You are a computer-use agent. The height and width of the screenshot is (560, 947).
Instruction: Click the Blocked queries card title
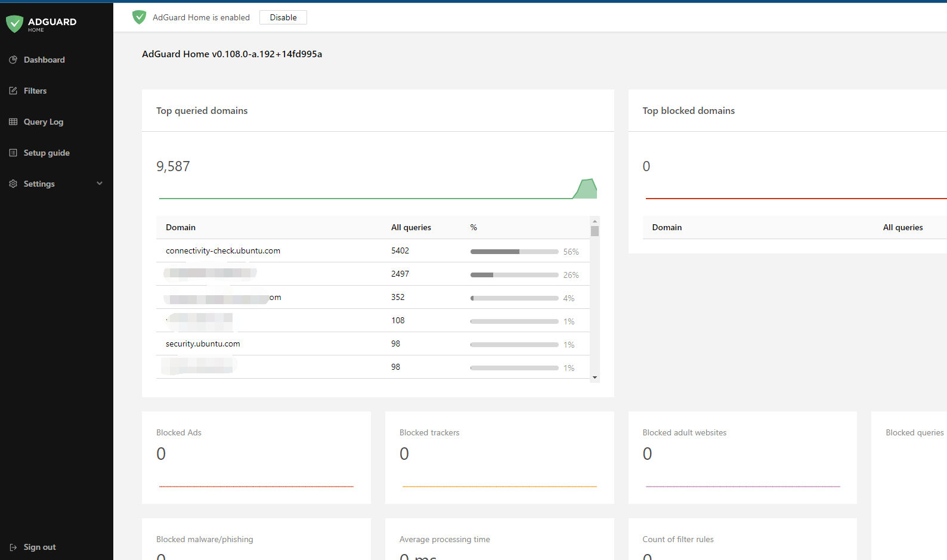coord(915,432)
